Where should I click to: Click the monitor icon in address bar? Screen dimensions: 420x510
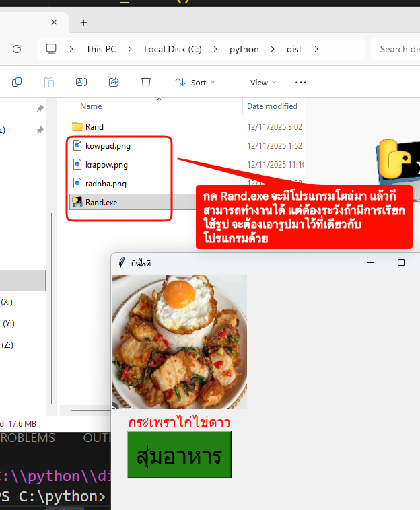pyautogui.click(x=51, y=49)
